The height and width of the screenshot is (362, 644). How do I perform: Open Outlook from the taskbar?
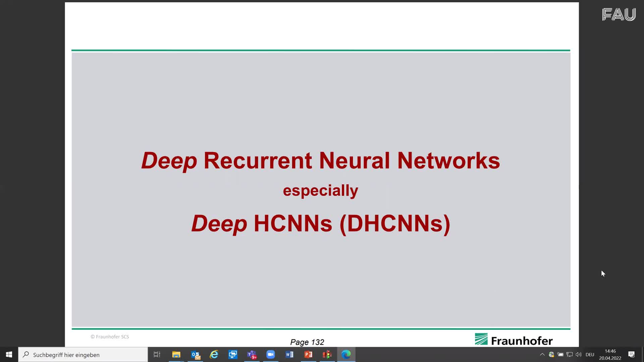195,354
